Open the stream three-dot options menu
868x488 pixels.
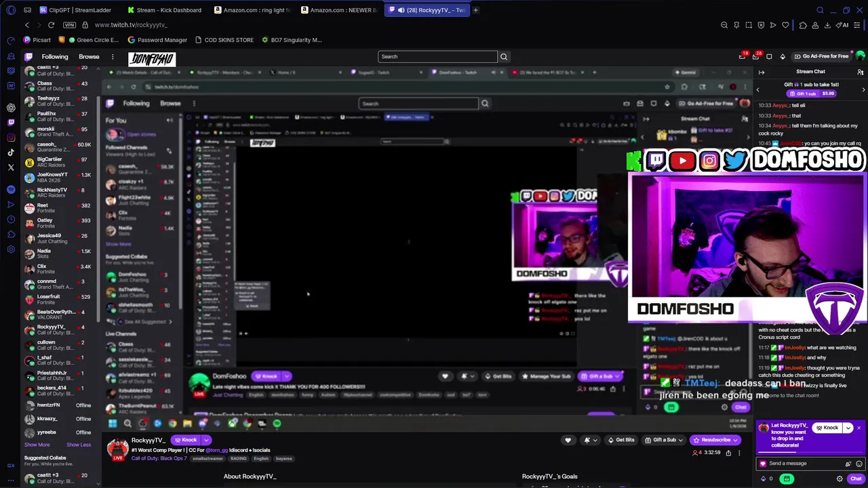click(x=739, y=453)
